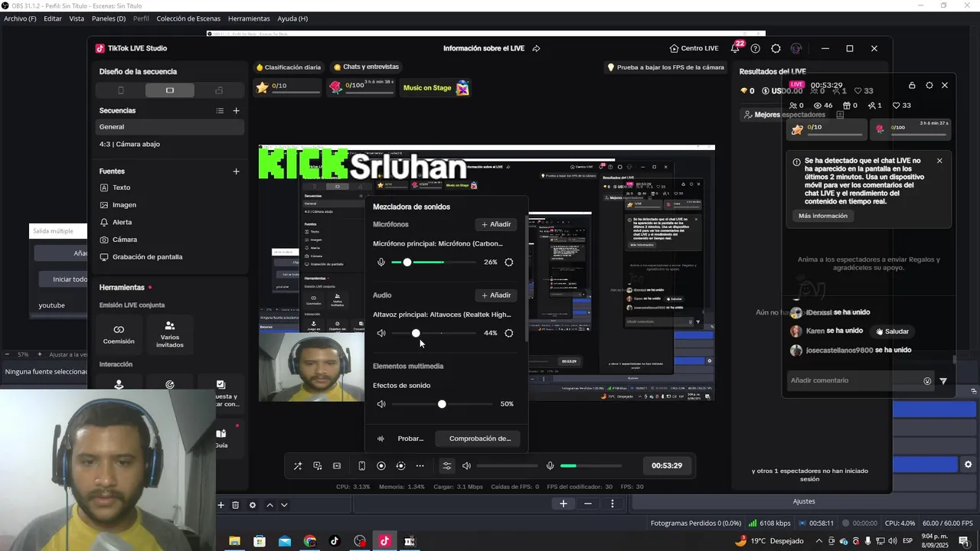This screenshot has width=980, height=551.
Task: Open Varios invitados tool
Action: pos(170,334)
